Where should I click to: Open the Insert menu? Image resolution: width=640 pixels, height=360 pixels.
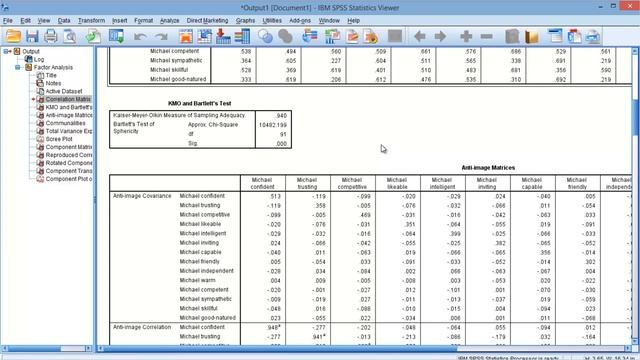120,20
